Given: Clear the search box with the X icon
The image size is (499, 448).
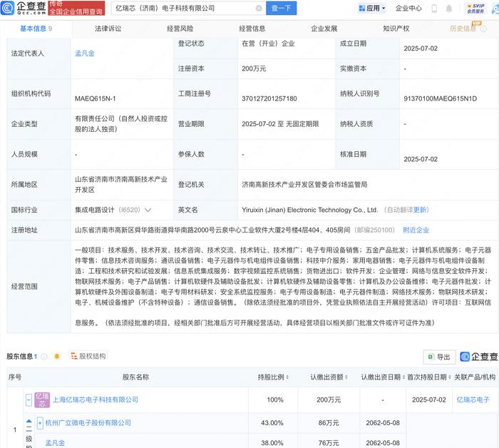Looking at the screenshot, I should (x=259, y=9).
